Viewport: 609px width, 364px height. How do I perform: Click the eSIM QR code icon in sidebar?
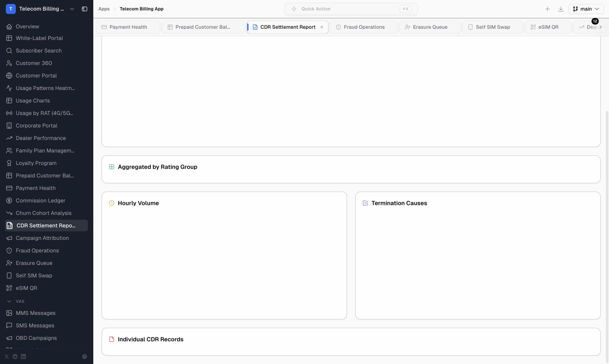(9, 288)
